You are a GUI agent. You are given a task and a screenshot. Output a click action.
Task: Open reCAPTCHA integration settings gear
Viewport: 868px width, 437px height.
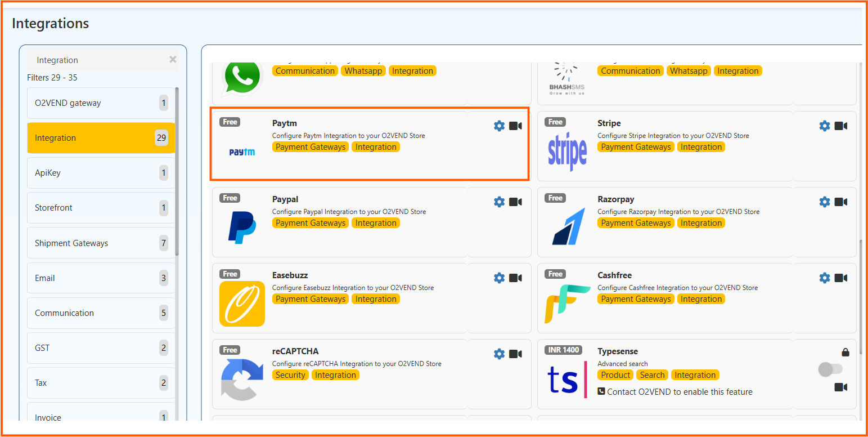499,354
